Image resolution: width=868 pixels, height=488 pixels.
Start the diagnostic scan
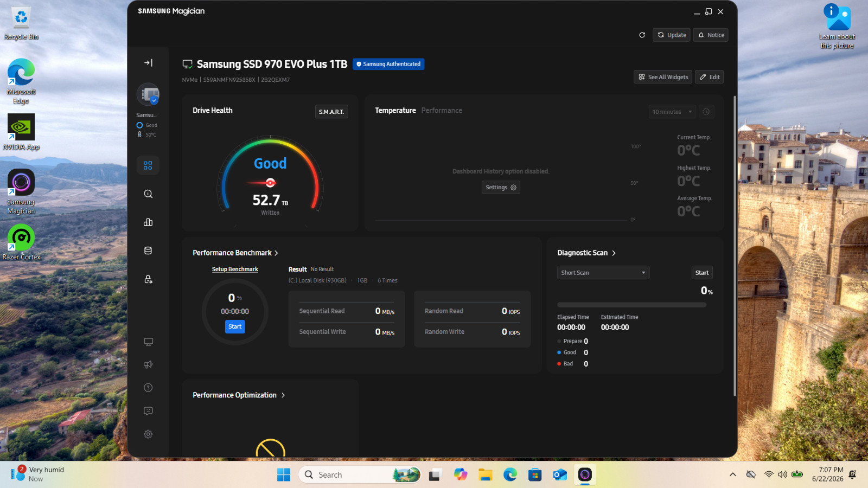pos(702,273)
